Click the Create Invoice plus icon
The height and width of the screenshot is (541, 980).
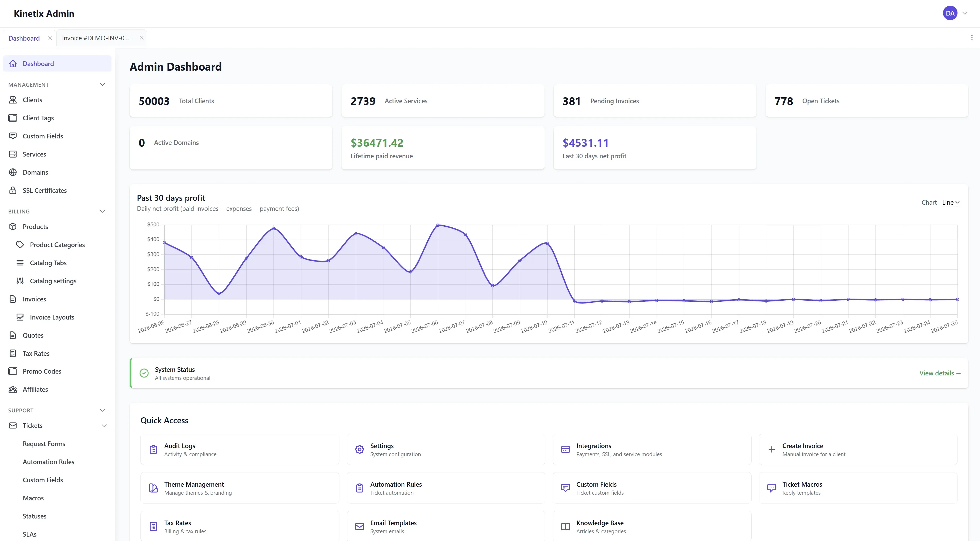[x=771, y=449]
